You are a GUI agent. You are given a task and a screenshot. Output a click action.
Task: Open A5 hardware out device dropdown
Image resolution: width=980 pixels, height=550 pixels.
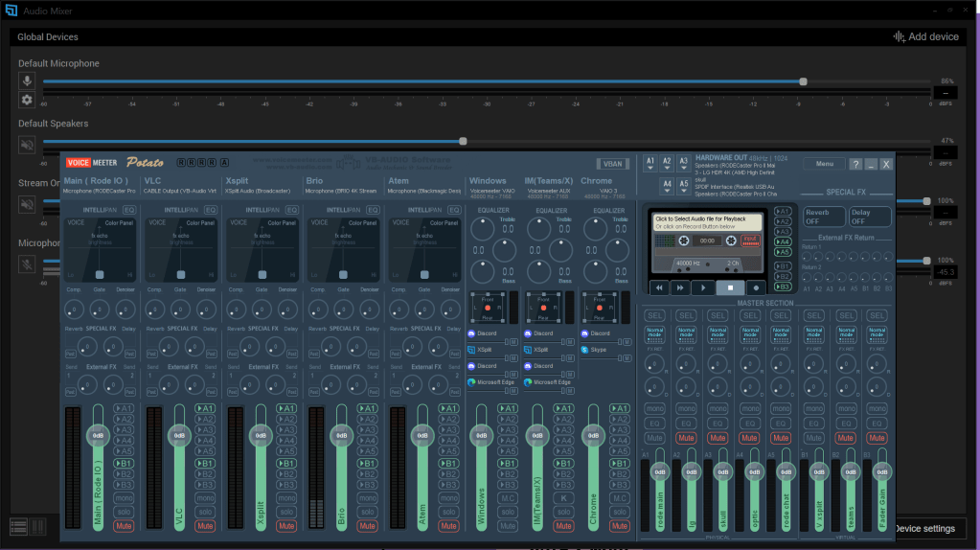pyautogui.click(x=683, y=186)
